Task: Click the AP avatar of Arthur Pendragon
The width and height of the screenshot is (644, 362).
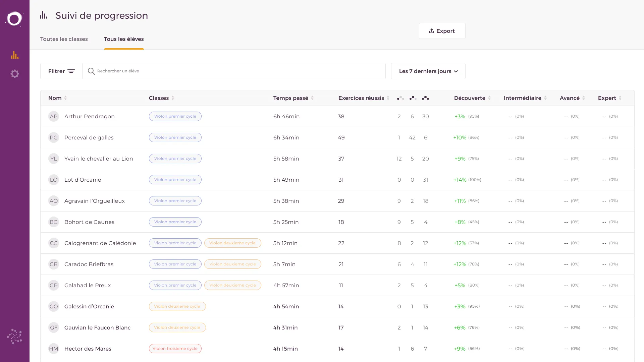Action: (x=54, y=116)
